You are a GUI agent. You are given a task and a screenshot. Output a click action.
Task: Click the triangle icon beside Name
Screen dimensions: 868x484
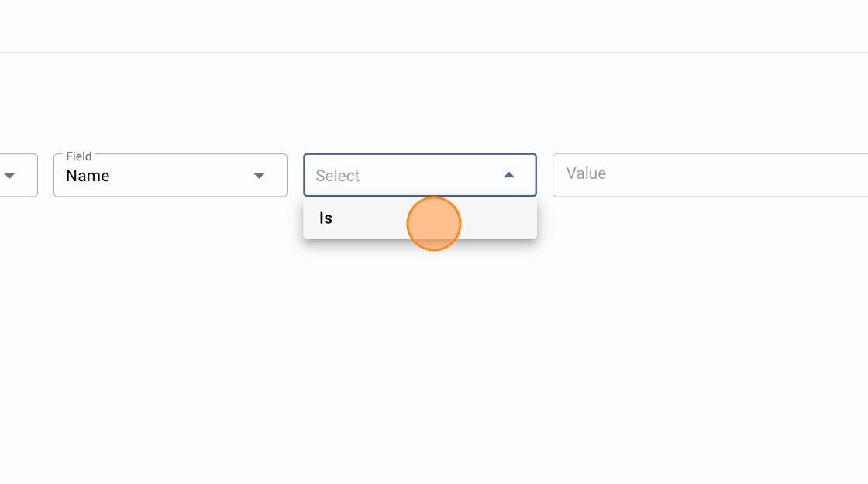pos(260,176)
